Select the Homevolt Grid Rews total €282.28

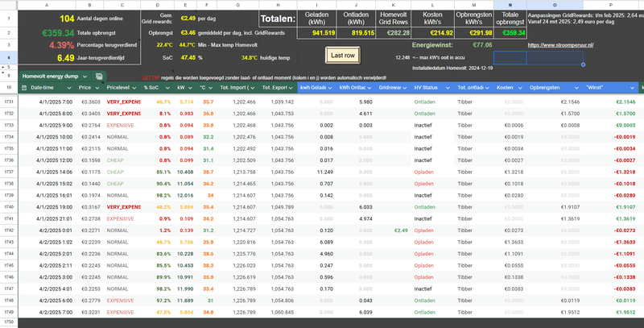(x=393, y=33)
